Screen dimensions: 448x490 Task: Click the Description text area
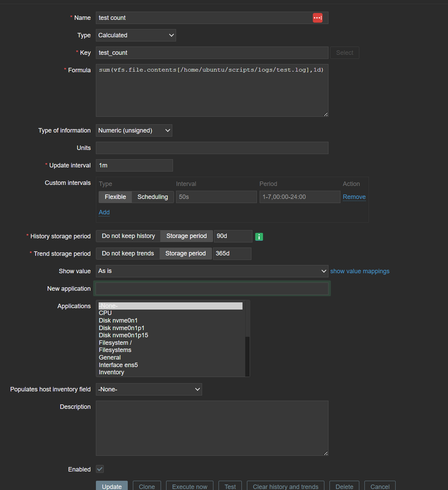pos(212,428)
